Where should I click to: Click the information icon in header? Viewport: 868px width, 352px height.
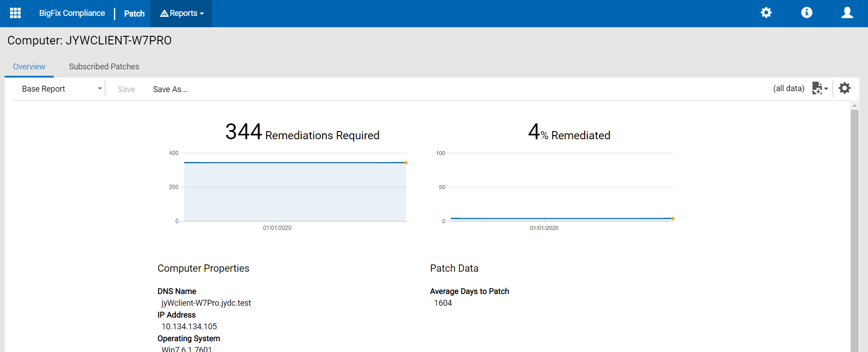[x=807, y=13]
